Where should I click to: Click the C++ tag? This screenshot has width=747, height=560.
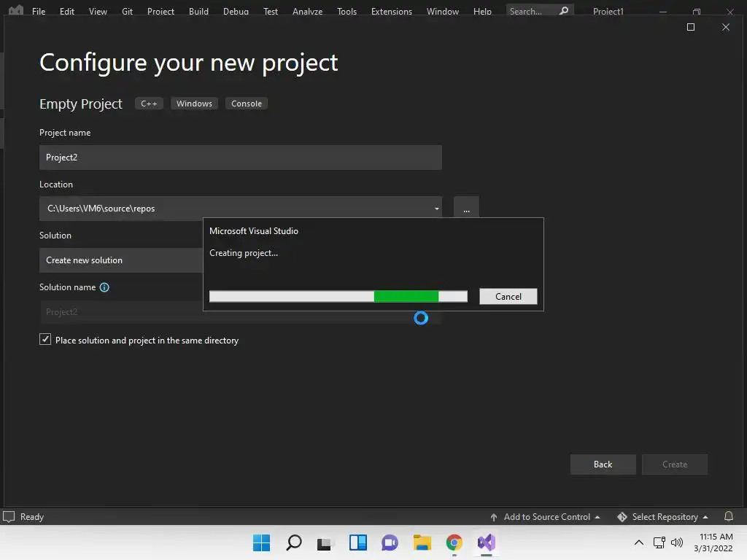(149, 104)
